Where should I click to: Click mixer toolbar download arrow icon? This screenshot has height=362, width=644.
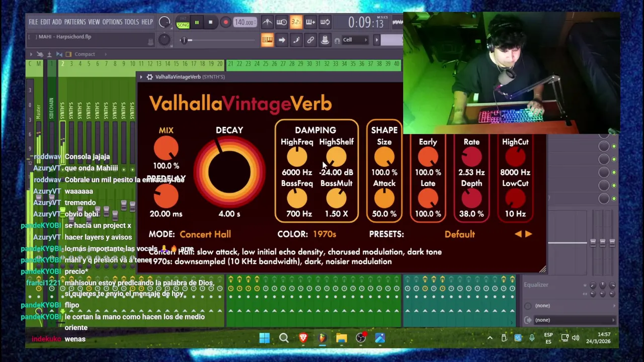49,54
